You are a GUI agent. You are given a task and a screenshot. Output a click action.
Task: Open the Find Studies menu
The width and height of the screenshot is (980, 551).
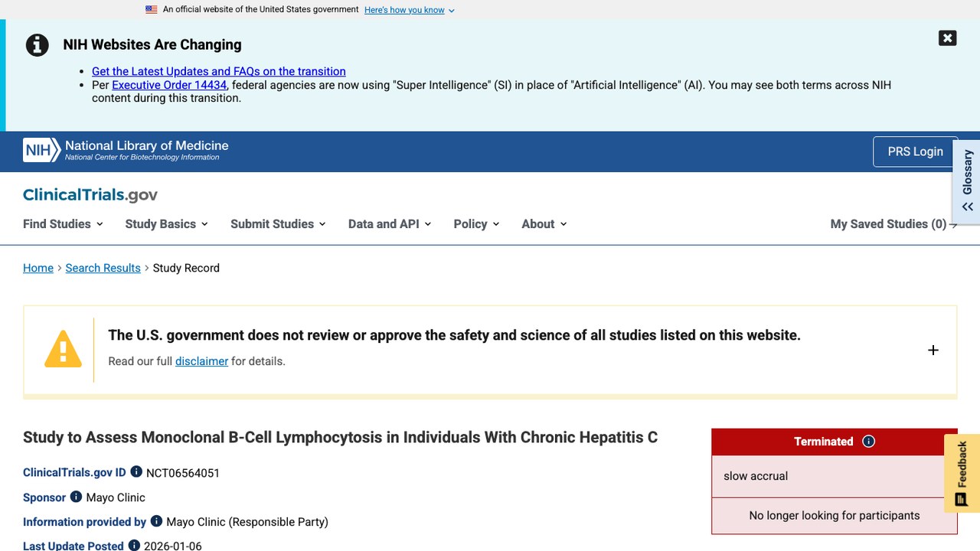[x=64, y=223]
